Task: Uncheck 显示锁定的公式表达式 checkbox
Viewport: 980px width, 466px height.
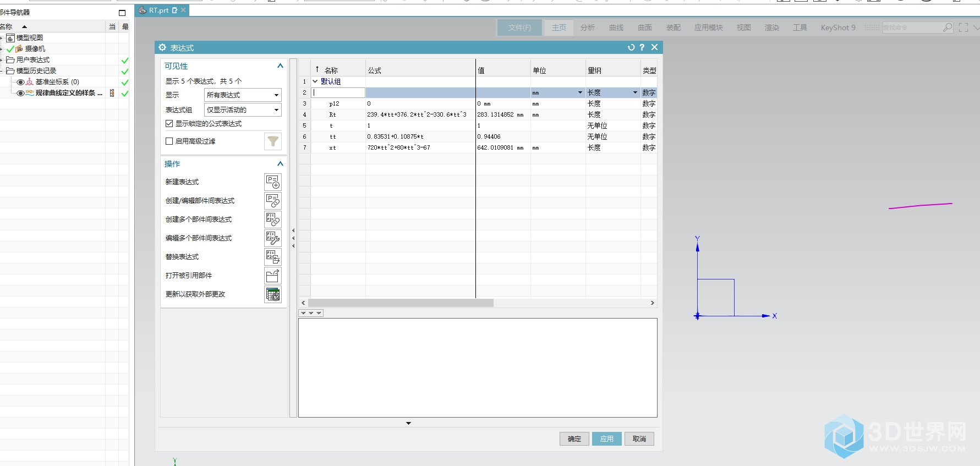Action: tap(169, 124)
